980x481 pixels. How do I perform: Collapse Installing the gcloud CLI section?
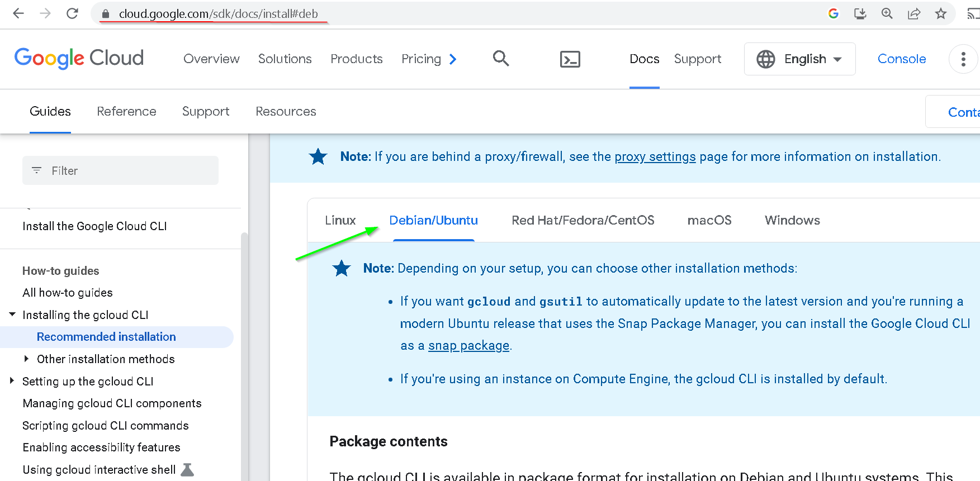(12, 315)
